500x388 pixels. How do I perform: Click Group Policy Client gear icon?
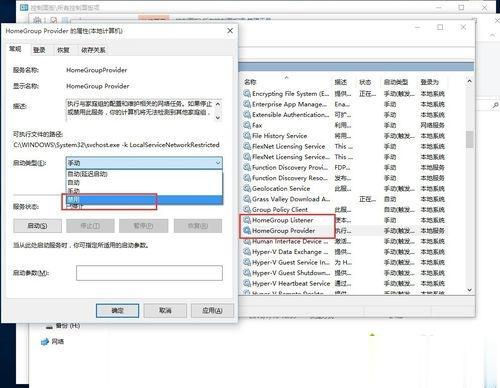coord(247,210)
